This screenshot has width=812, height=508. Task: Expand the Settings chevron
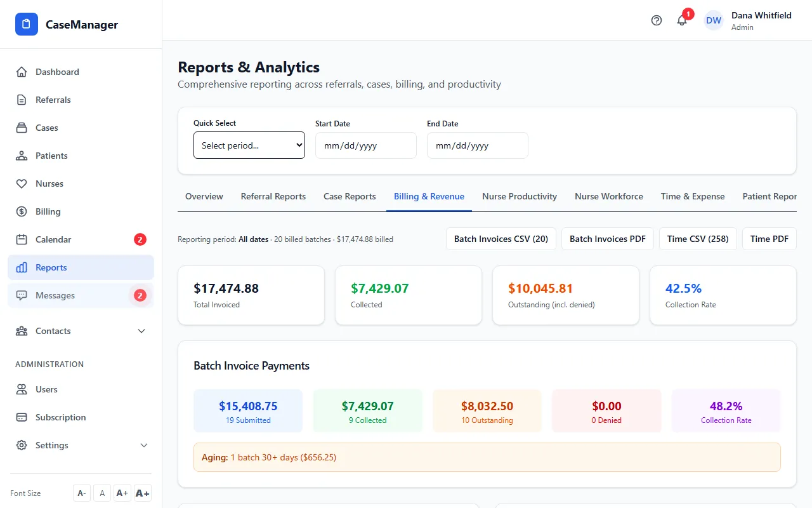pos(144,445)
